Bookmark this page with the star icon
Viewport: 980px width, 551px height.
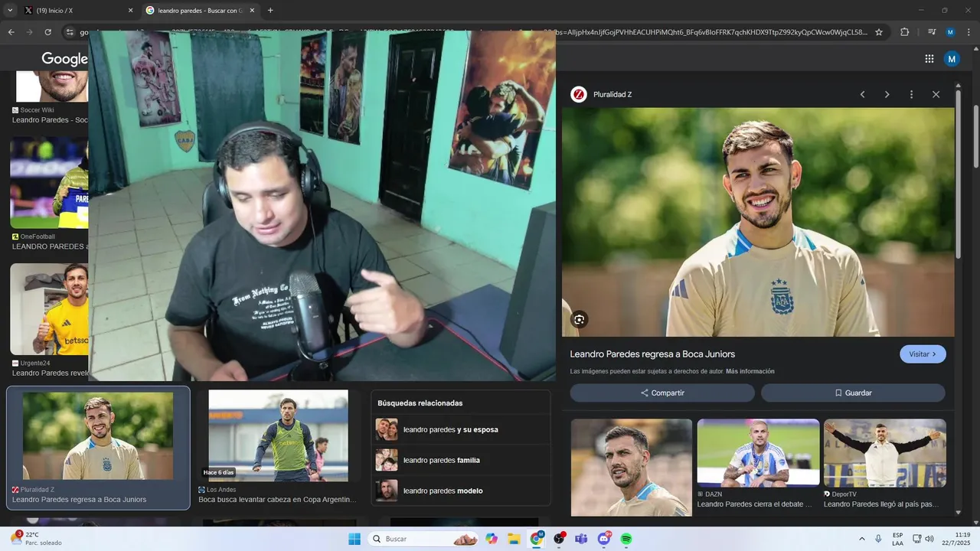[x=879, y=32]
